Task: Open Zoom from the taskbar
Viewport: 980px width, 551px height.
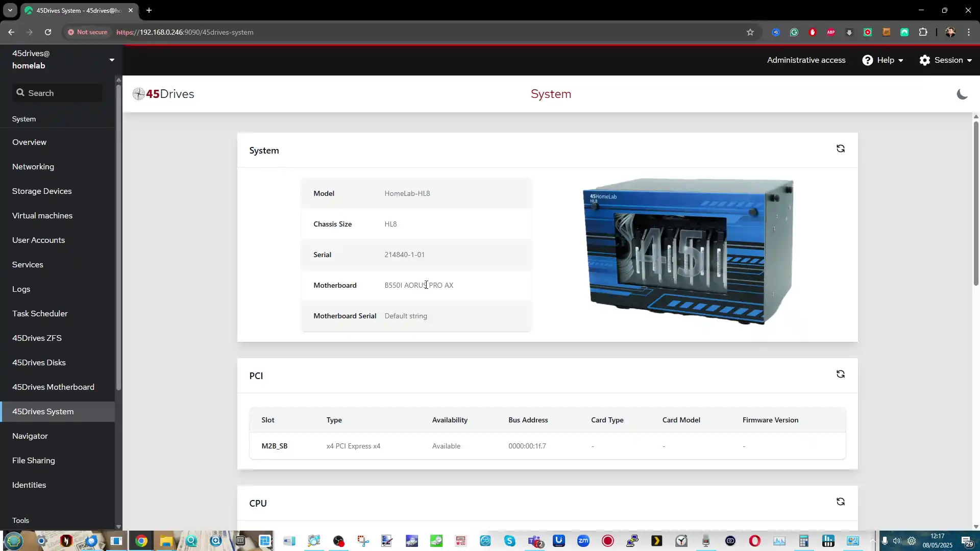Action: click(583, 541)
